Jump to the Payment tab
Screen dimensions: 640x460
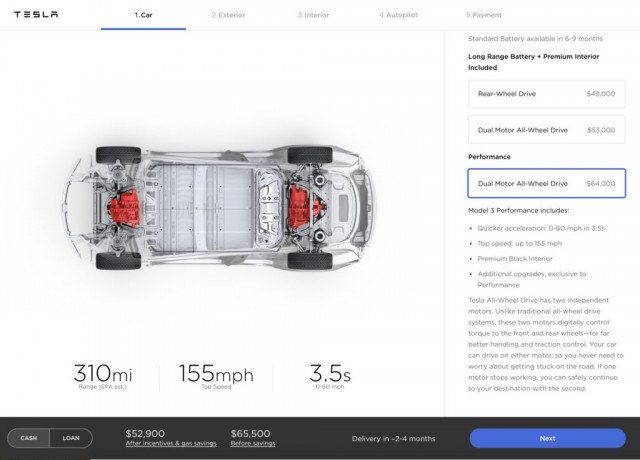click(x=484, y=15)
